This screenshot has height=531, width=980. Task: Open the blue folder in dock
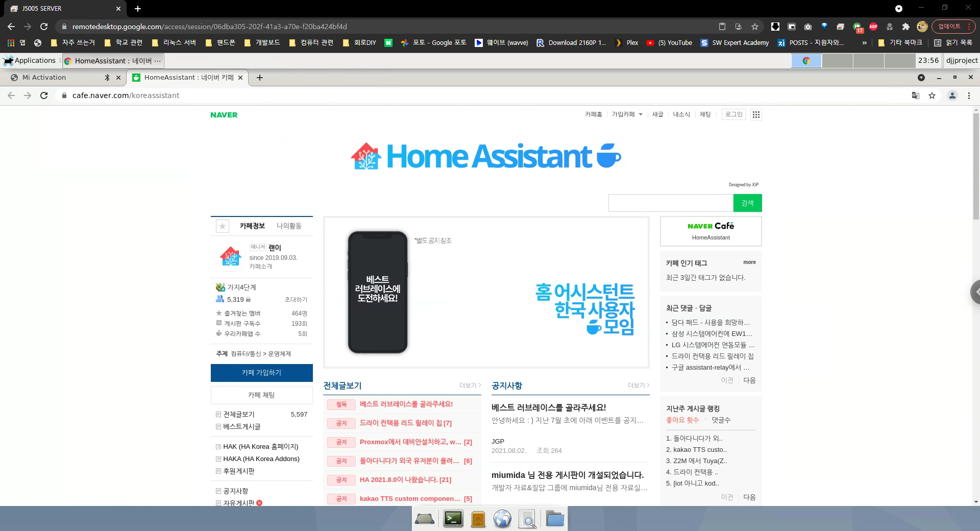[554, 519]
